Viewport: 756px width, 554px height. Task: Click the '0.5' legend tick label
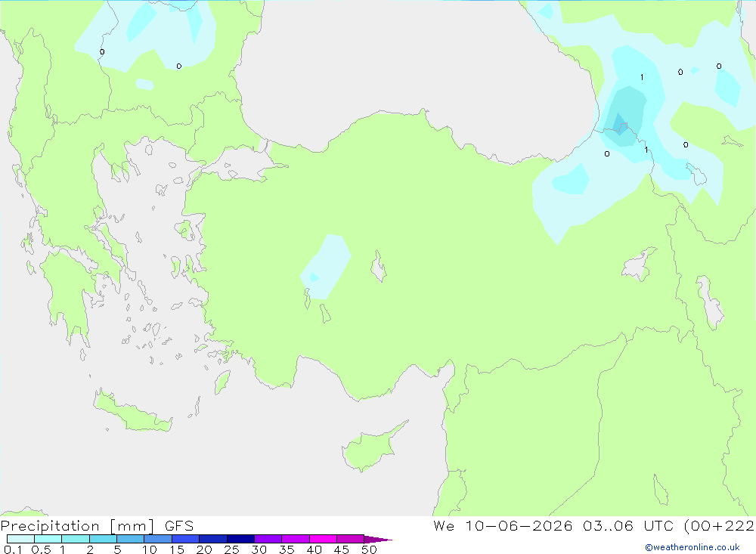click(x=41, y=549)
